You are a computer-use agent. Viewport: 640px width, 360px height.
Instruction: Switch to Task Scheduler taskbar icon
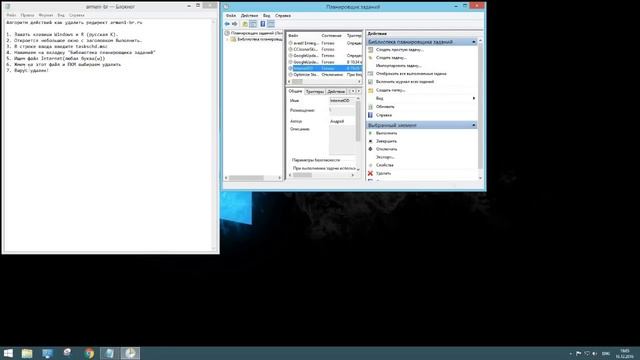coord(130,353)
